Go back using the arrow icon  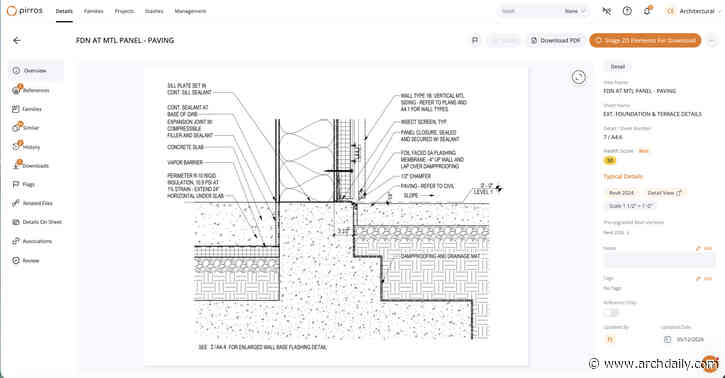[17, 41]
